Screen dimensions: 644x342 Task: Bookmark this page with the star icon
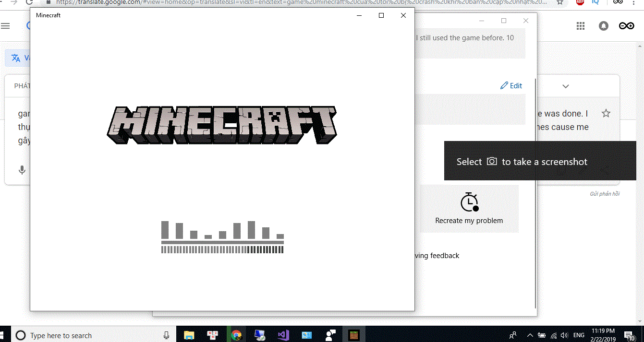(560, 2)
